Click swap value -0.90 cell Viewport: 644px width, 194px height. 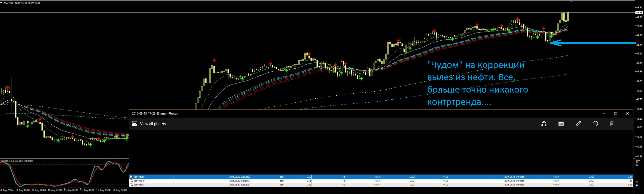591,181
